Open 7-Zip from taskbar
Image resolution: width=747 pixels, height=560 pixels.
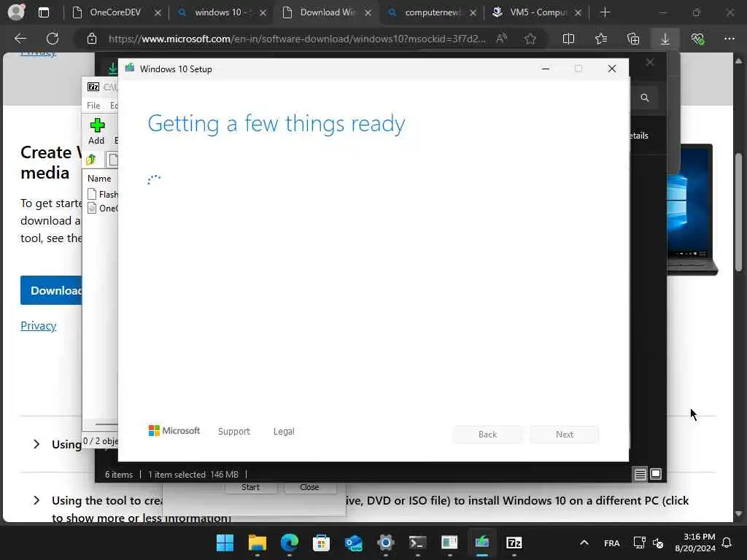(x=514, y=542)
